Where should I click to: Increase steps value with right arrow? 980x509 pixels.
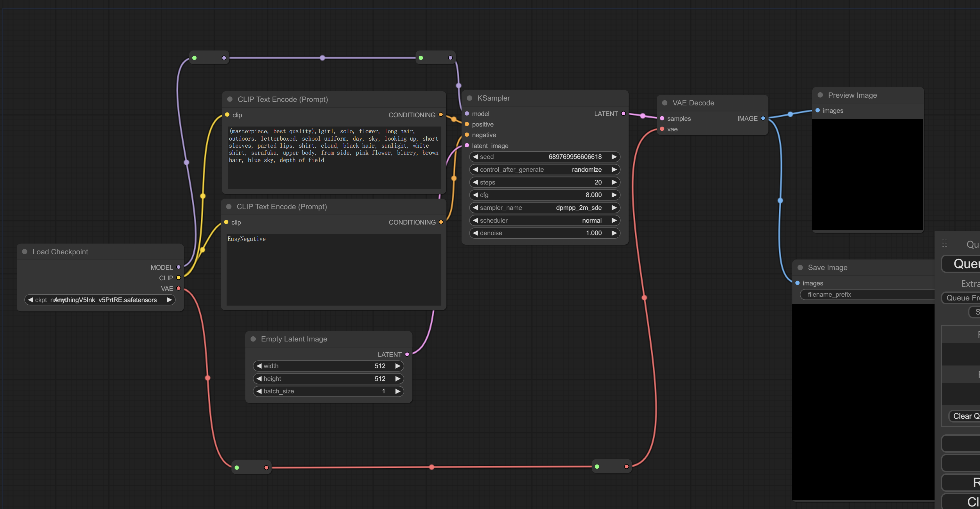[x=614, y=182]
